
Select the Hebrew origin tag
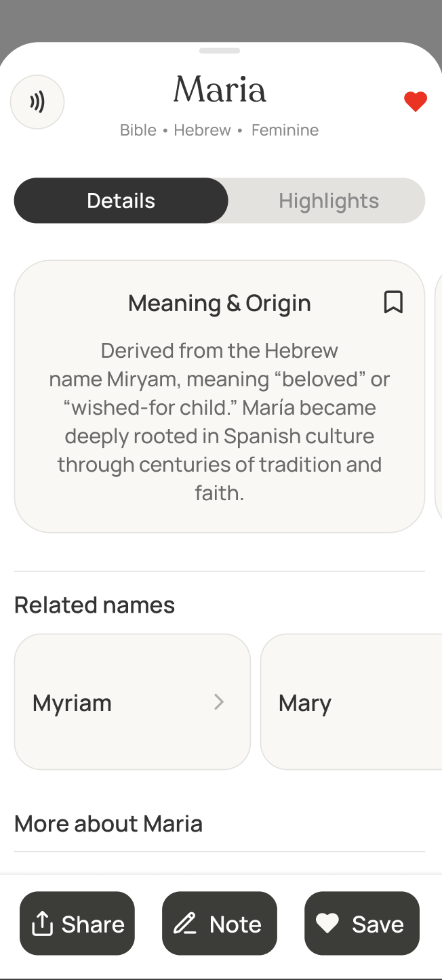point(202,130)
